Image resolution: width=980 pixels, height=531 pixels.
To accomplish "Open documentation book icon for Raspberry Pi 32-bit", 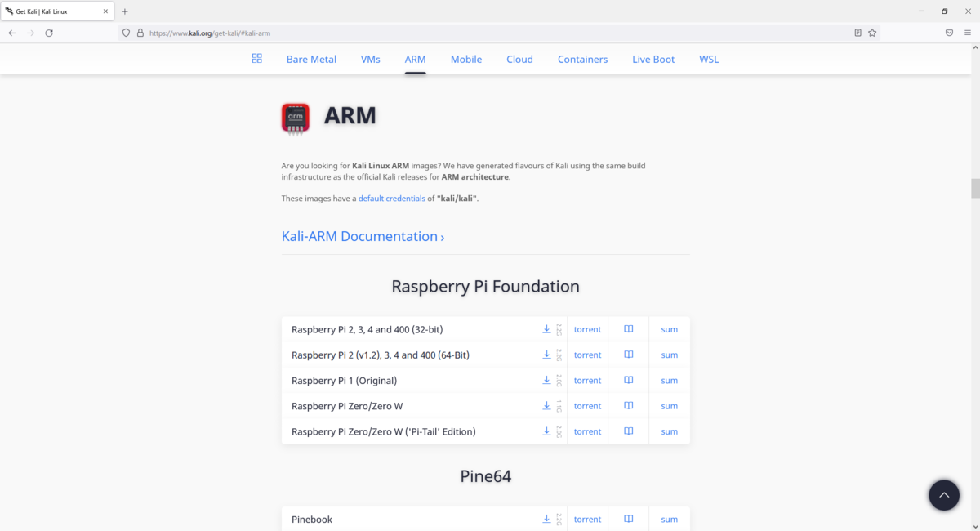I will 629,329.
